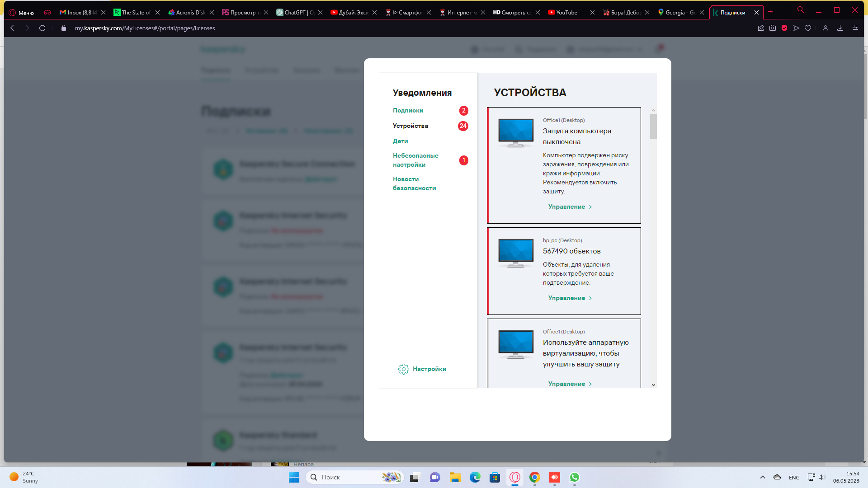
Task: Open the browser profile icon
Action: tap(825, 28)
